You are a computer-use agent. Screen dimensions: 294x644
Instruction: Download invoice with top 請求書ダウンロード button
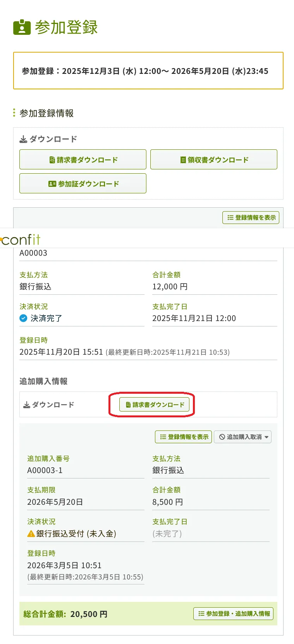pyautogui.click(x=83, y=159)
